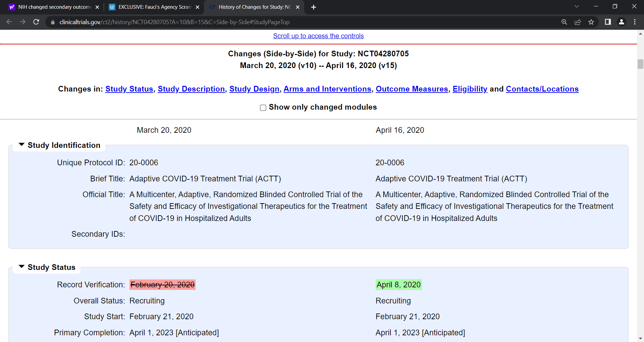Image resolution: width=644 pixels, height=342 pixels.
Task: Jump to the Arms and Interventions link
Action: (327, 89)
